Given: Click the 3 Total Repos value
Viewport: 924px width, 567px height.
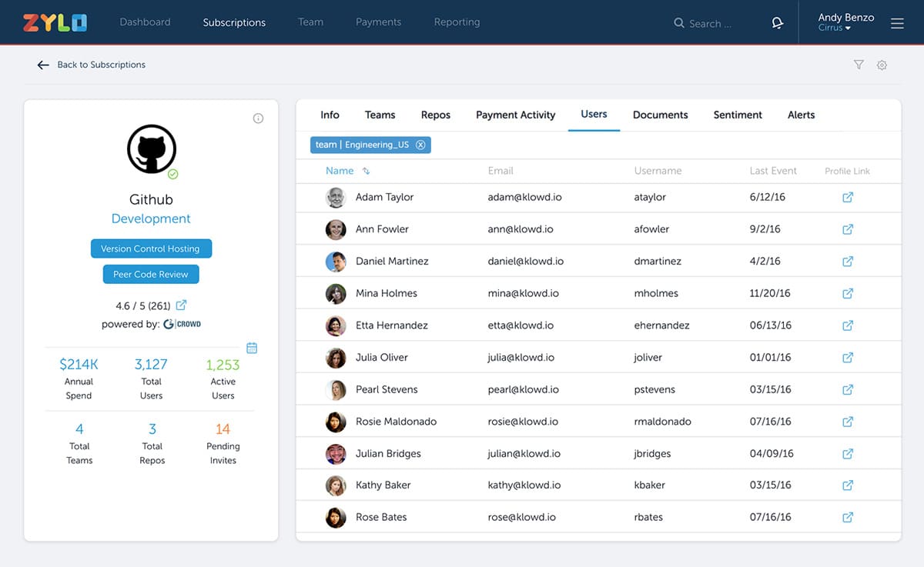Looking at the screenshot, I should (x=152, y=429).
